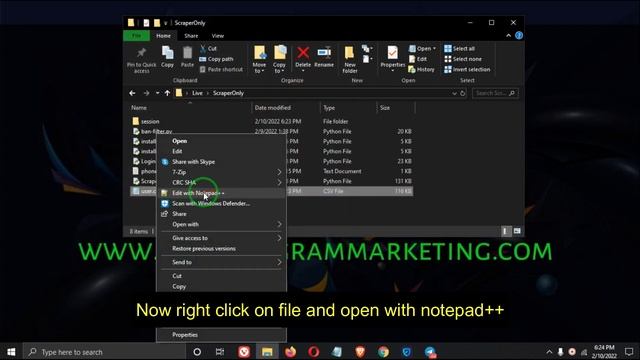
Task: Expand the Open with submenu
Action: pos(279,224)
